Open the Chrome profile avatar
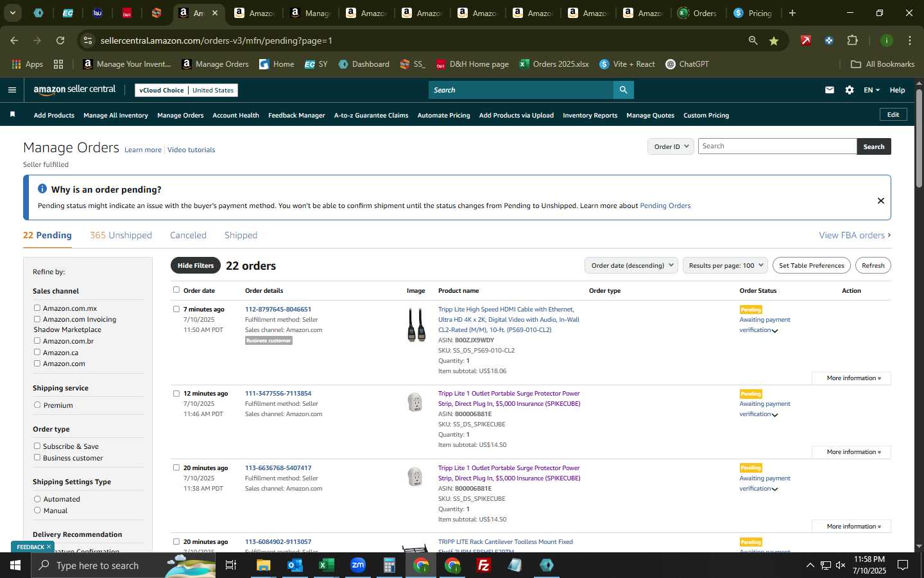Image resolution: width=924 pixels, height=578 pixels. point(887,40)
